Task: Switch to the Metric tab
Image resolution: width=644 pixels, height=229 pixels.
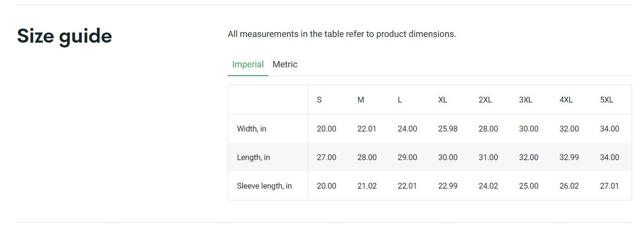Action: 285,64
